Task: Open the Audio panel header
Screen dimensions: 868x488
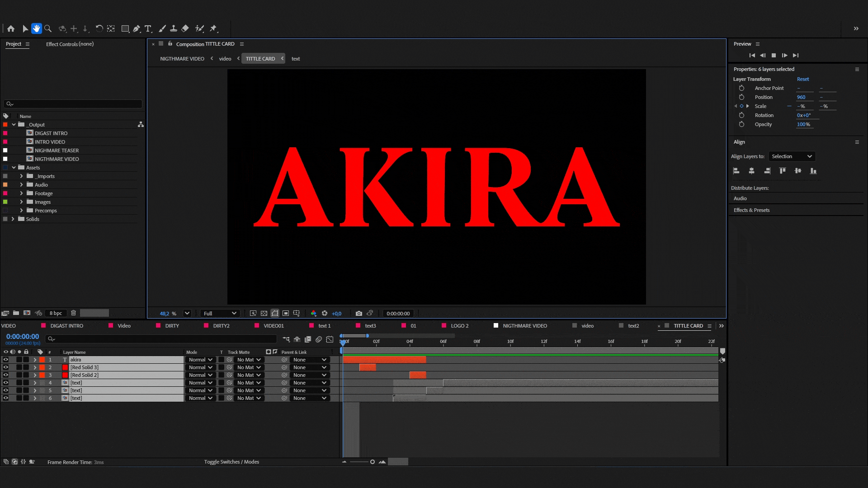Action: 740,198
